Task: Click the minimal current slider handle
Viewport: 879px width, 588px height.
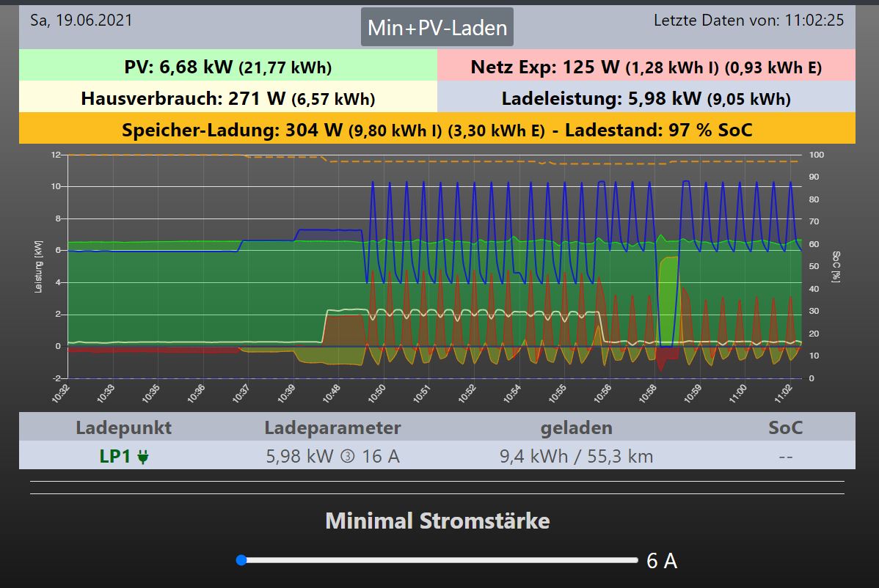Action: click(241, 560)
